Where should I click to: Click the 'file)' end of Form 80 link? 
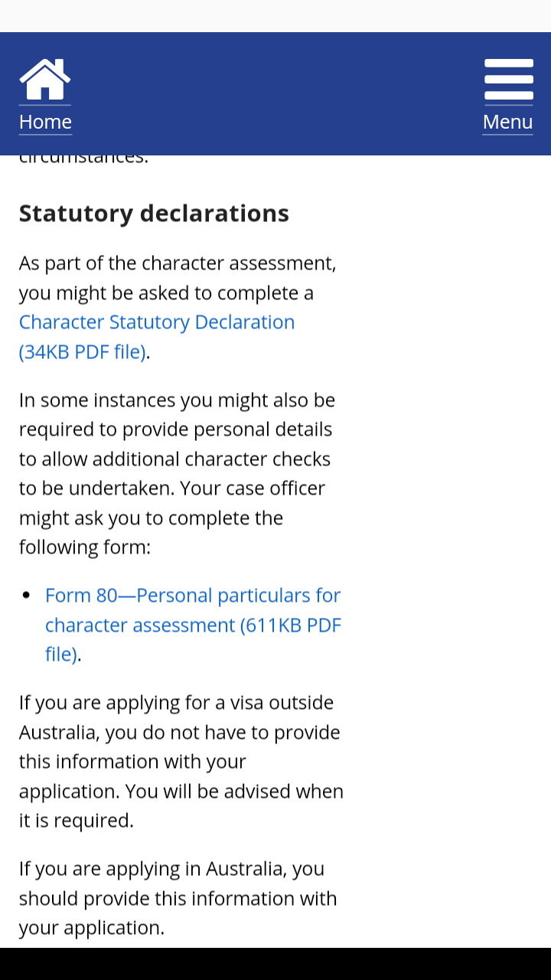pos(61,654)
